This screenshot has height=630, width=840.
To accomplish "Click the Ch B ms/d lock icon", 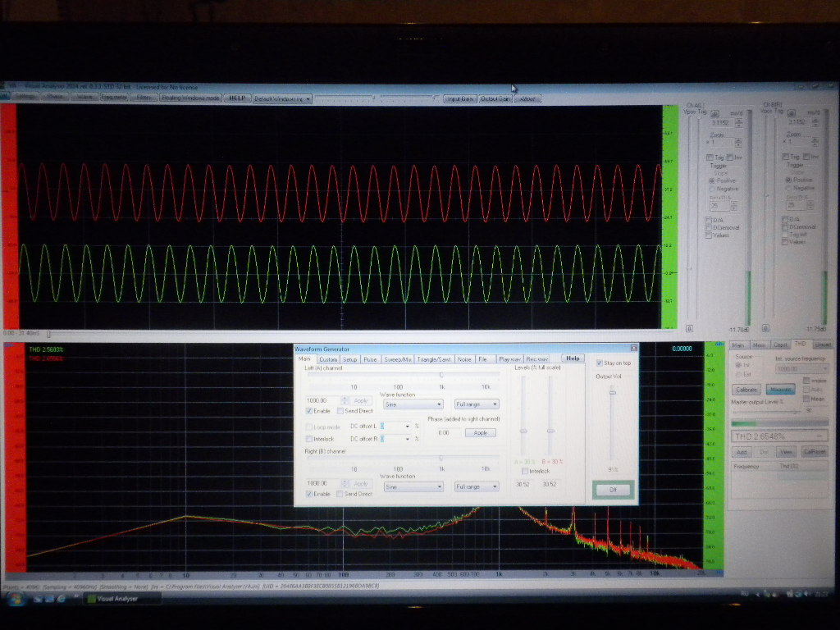I will pos(791,114).
